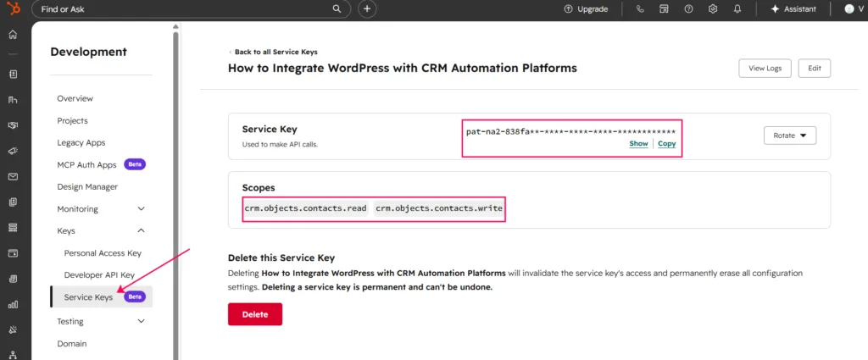
Task: Open the development tools sidebar icon
Action: (x=13, y=330)
